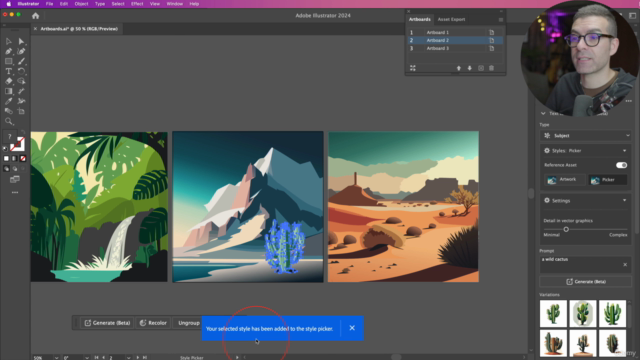This screenshot has height=360, width=640.
Task: Expand the Styles: Picker section
Action: (x=624, y=151)
